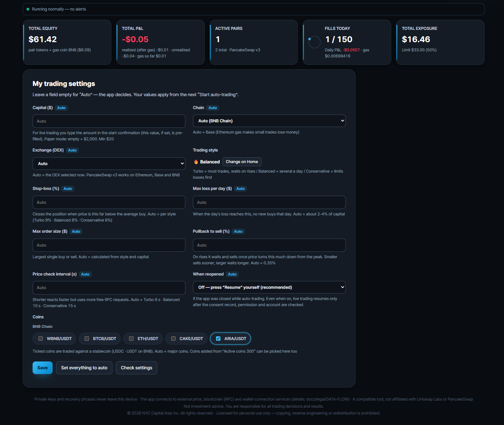Save the trading settings
Screen dimensions: 504x425
point(42,368)
